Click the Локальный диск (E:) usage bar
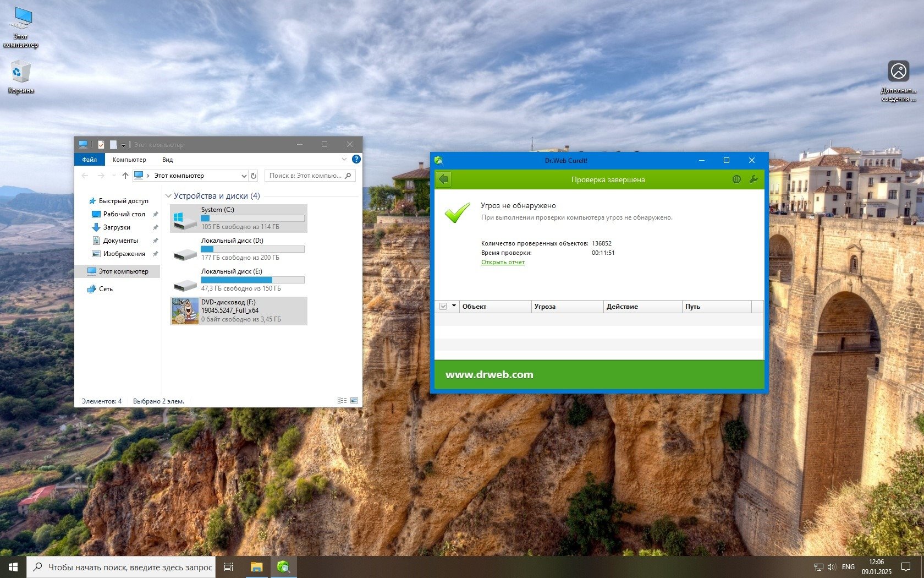The image size is (924, 578). (x=252, y=280)
